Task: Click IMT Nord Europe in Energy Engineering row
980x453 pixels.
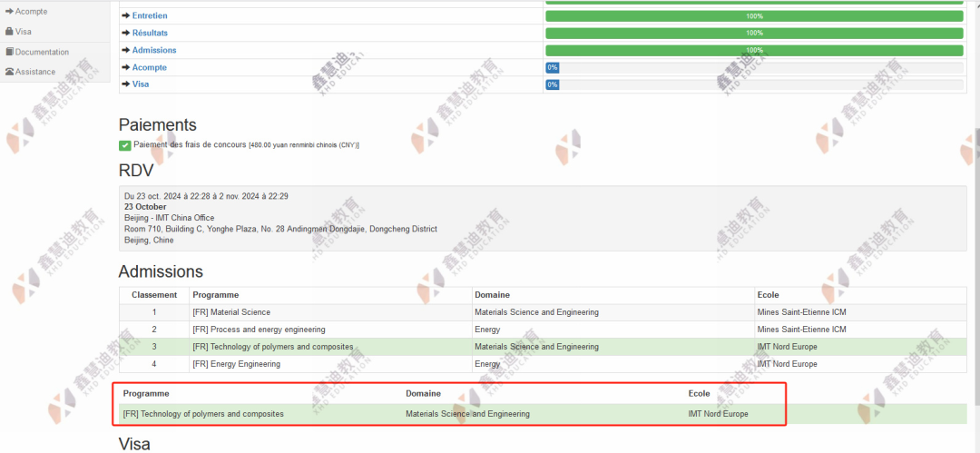Action: pos(787,363)
